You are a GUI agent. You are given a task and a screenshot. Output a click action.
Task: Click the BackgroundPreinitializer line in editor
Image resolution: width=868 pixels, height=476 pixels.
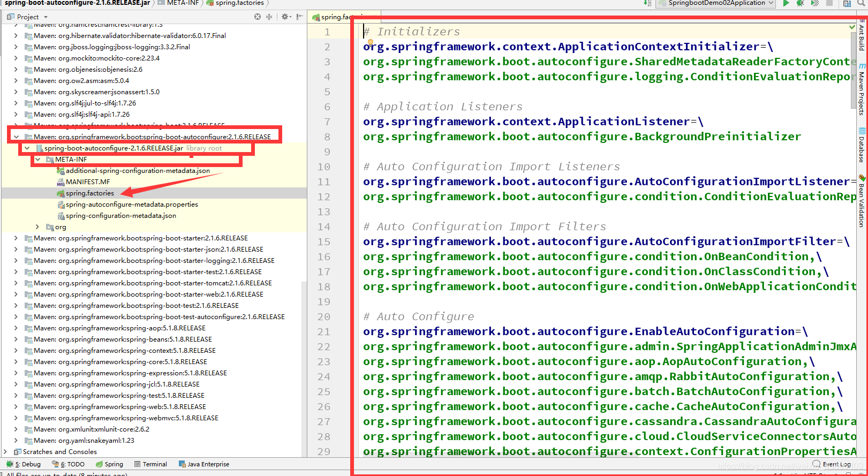click(x=582, y=137)
